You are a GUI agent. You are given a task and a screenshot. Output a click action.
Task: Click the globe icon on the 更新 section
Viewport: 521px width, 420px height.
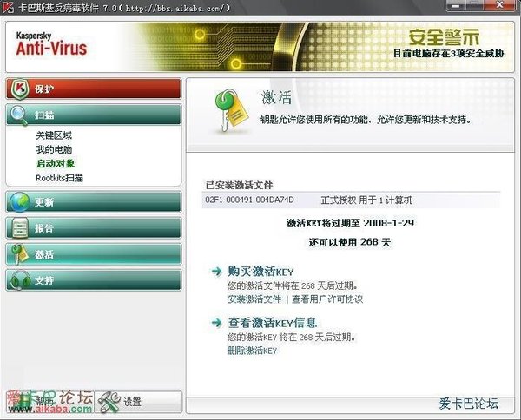click(19, 202)
